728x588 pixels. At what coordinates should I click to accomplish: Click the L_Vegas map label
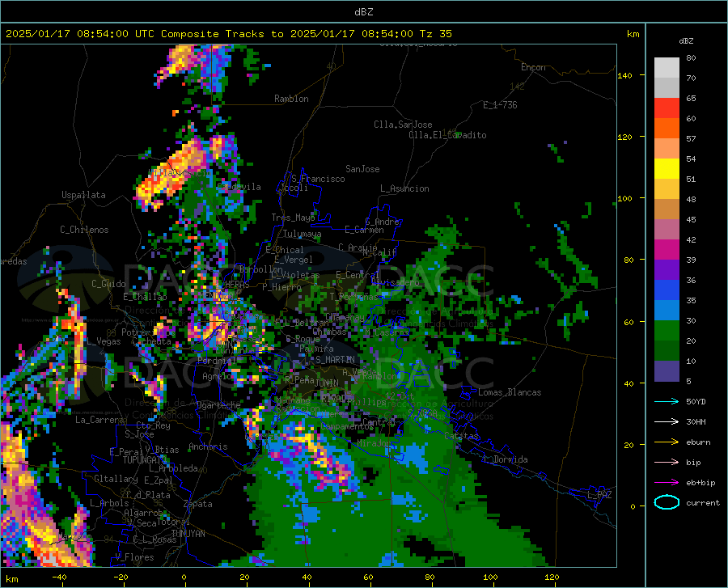click(x=104, y=341)
